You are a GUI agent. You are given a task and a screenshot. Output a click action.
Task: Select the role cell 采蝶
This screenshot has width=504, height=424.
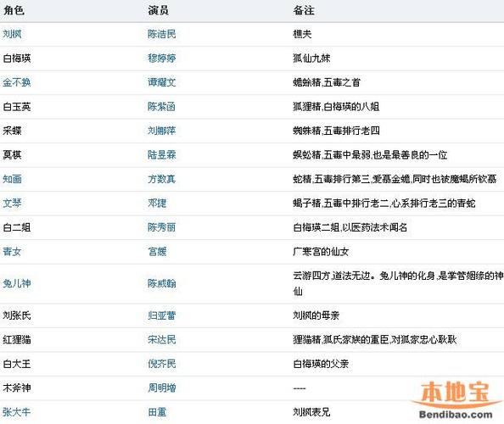[x=12, y=131]
